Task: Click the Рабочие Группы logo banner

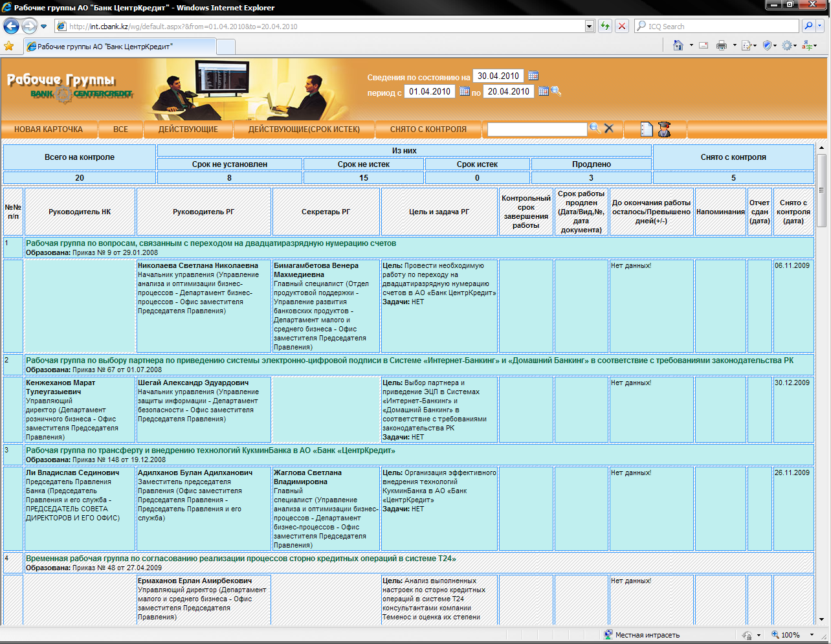Action: 70,89
